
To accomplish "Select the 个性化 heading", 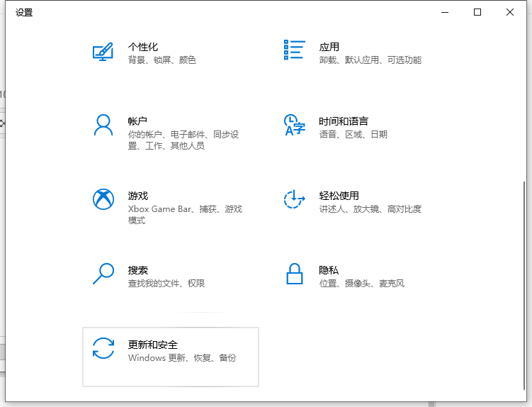I will (143, 47).
